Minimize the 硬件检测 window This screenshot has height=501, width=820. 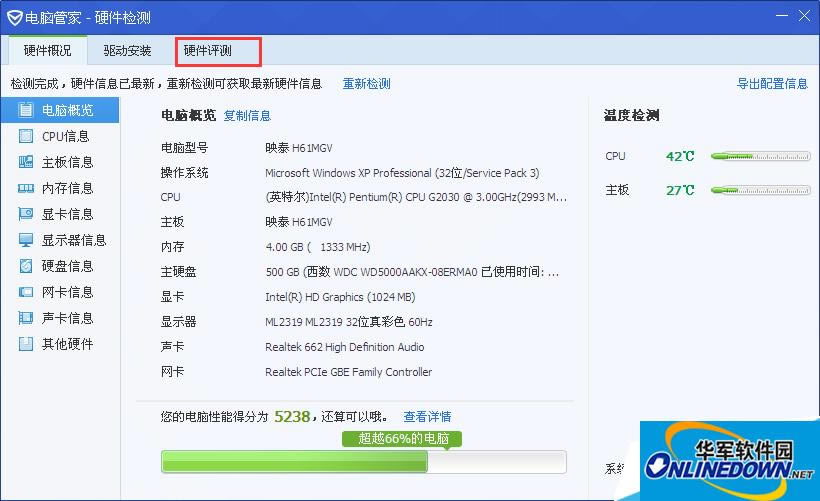click(781, 16)
